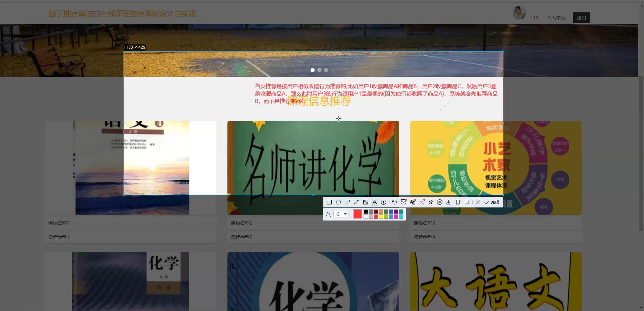
Task: Click the screenshot translate icon
Action: click(413, 202)
